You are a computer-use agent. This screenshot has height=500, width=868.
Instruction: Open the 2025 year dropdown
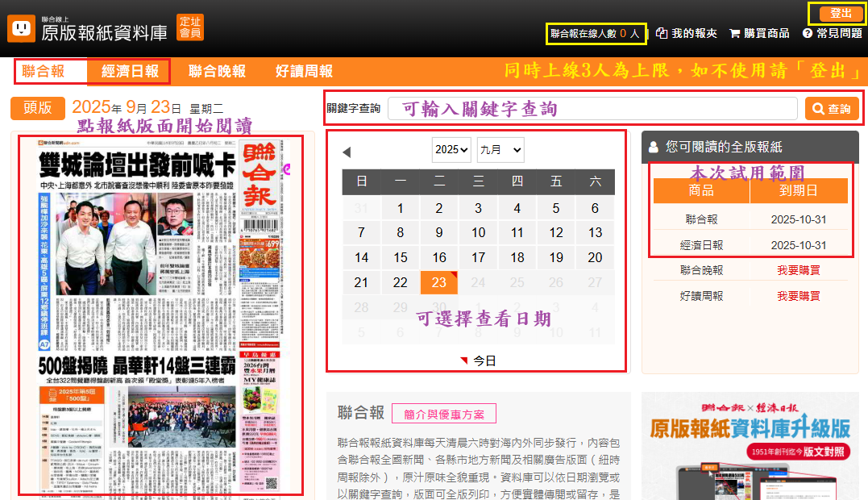pos(451,149)
